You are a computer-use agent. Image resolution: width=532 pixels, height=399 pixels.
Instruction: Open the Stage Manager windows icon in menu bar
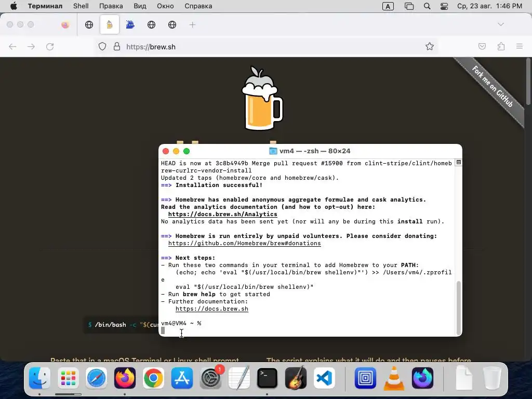[x=409, y=6]
